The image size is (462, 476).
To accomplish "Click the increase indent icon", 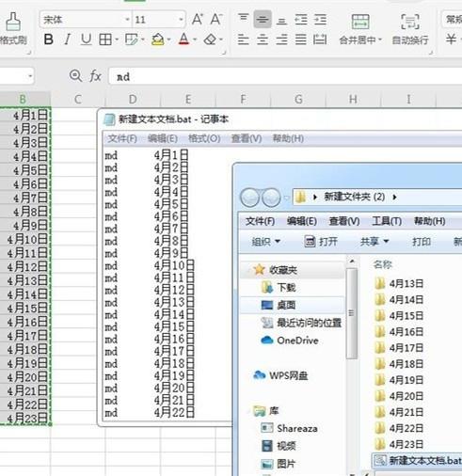I will [x=320, y=20].
